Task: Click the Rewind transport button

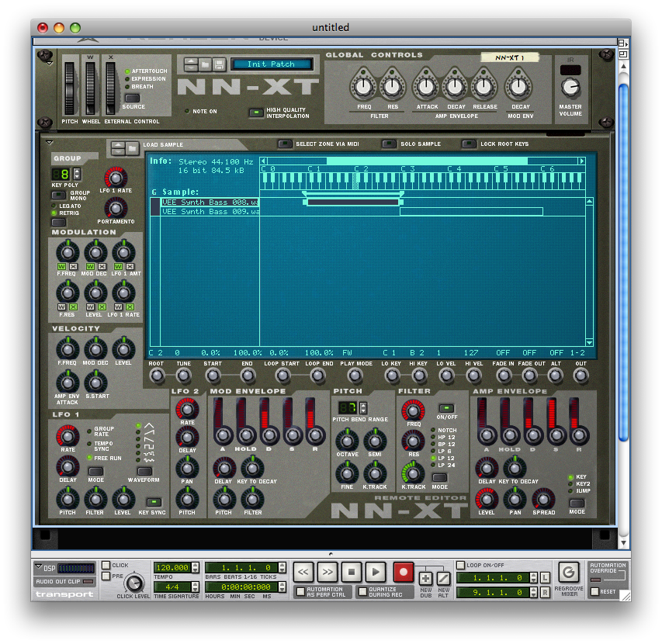Action: tap(303, 573)
